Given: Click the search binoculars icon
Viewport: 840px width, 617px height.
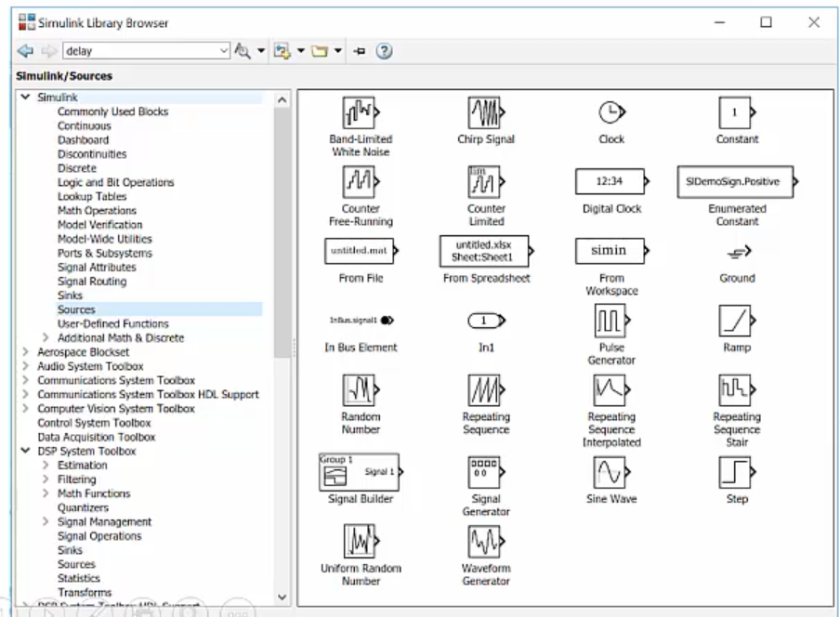Looking at the screenshot, I should tap(243, 51).
